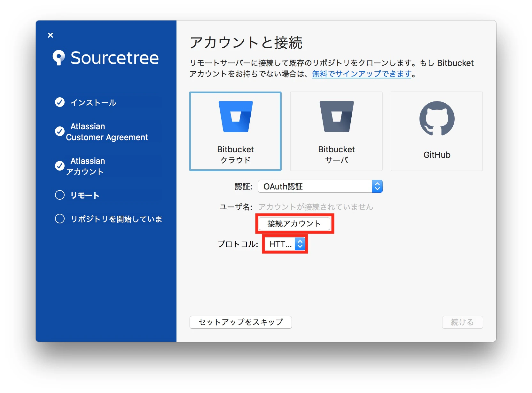The image size is (532, 393).
Task: Click the インストール checkmark icon
Action: click(x=60, y=102)
